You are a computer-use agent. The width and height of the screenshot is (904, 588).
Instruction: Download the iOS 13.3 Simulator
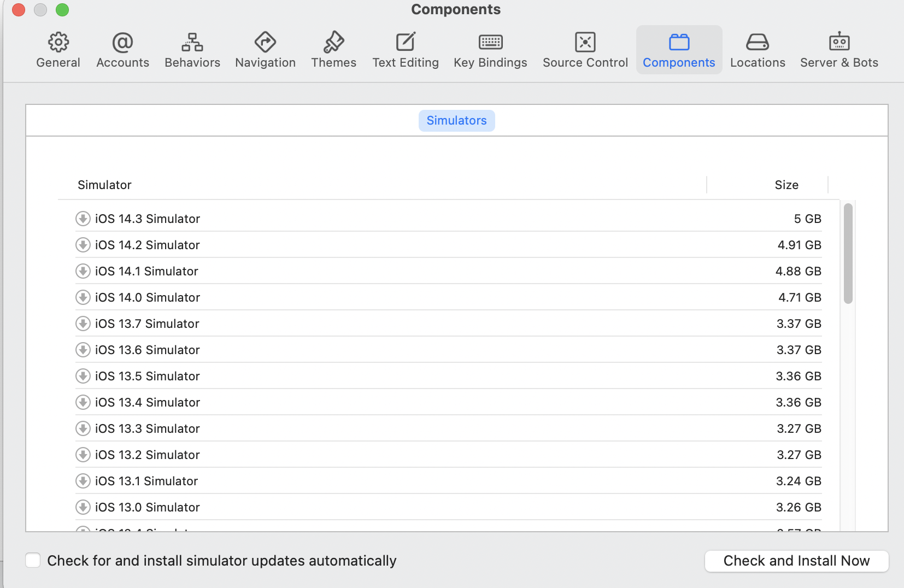(x=83, y=428)
